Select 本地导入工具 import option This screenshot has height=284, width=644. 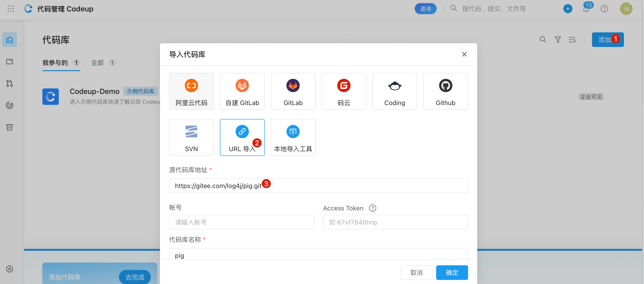(293, 137)
